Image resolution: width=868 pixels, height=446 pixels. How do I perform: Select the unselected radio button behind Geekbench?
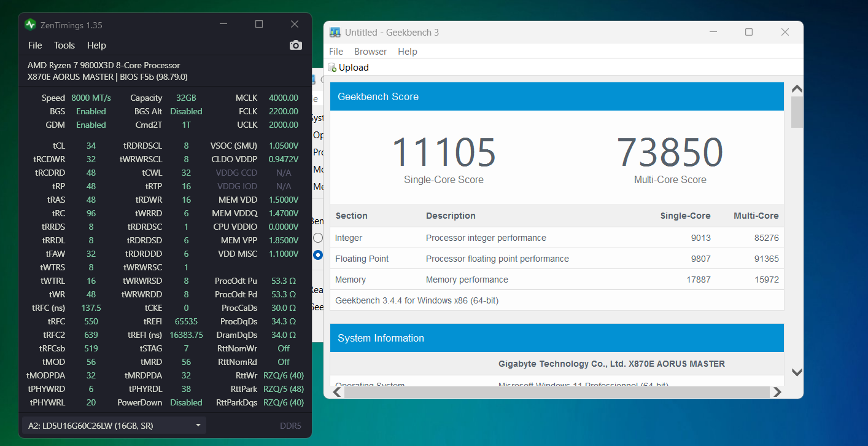coord(317,238)
